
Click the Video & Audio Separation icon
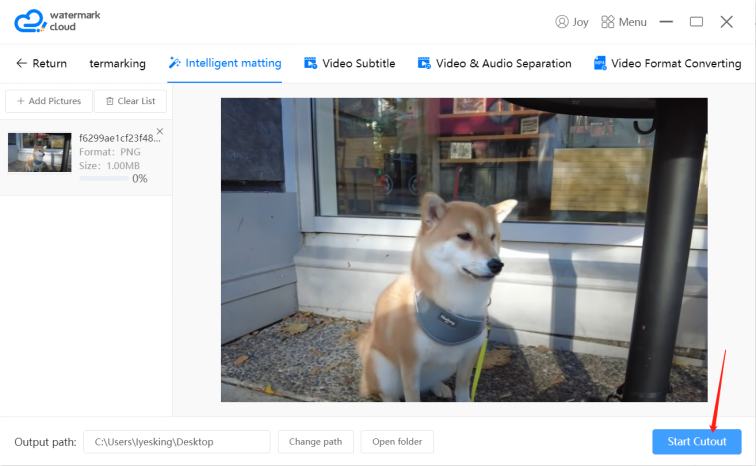[x=424, y=63]
